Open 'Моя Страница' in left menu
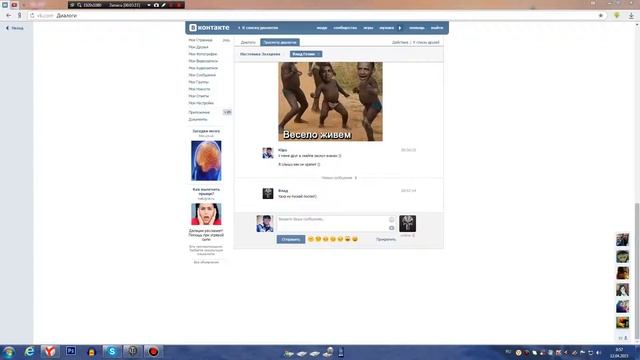640x360 pixels. (200, 40)
